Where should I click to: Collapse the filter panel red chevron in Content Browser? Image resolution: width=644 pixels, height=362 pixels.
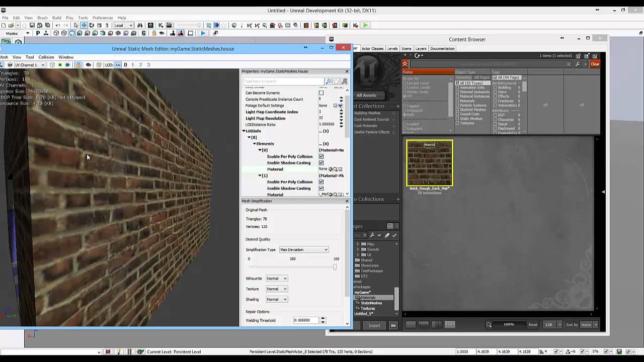point(405,64)
